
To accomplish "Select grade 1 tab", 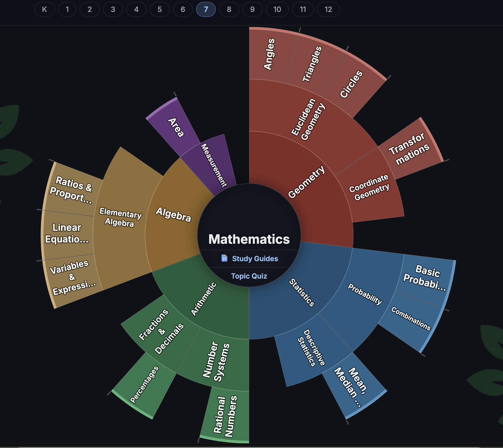I will click(67, 9).
